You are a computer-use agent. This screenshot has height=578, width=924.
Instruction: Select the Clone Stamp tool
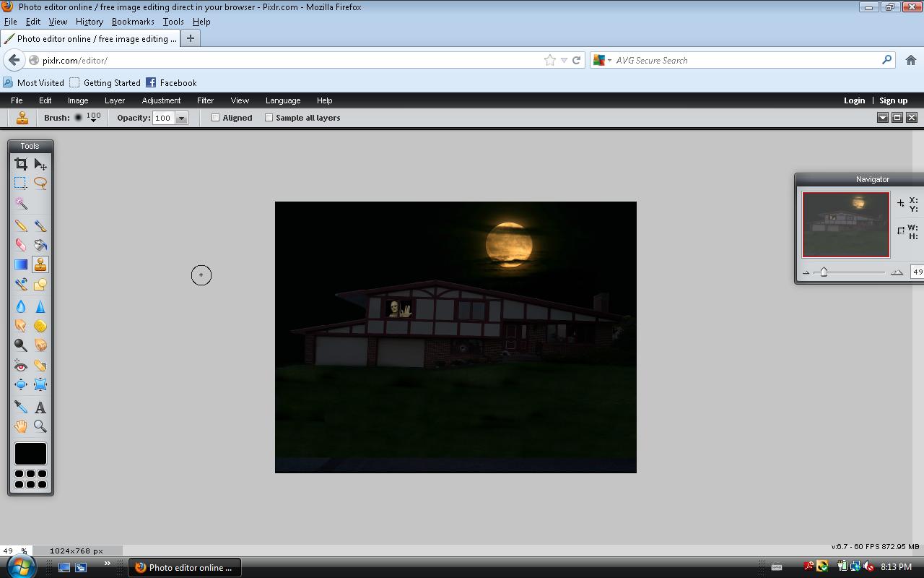pyautogui.click(x=40, y=265)
